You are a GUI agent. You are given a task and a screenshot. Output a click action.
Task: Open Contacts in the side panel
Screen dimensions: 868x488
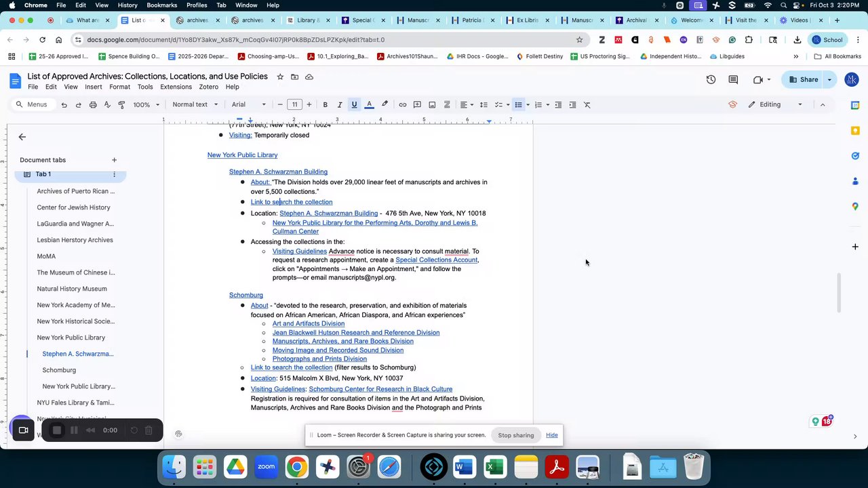pos(855,181)
